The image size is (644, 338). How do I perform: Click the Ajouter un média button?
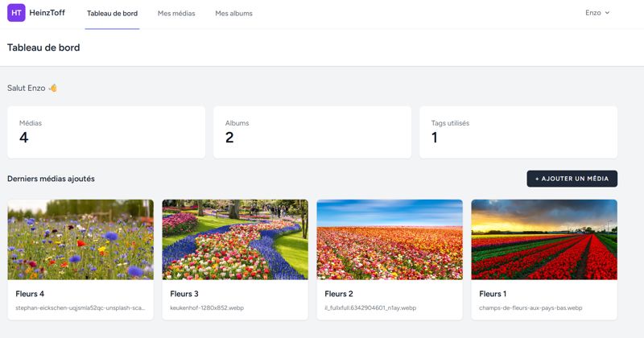tap(572, 179)
